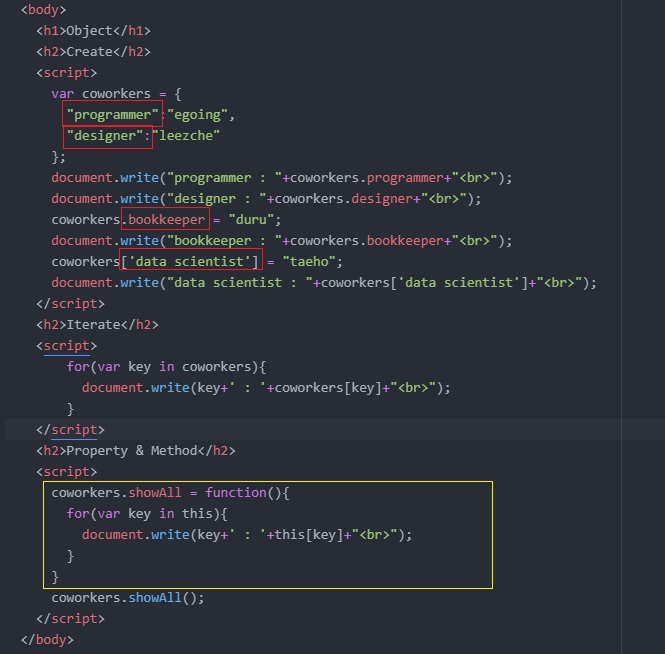
Task: Place cursor on coworkers in var declaration
Action: (x=116, y=94)
